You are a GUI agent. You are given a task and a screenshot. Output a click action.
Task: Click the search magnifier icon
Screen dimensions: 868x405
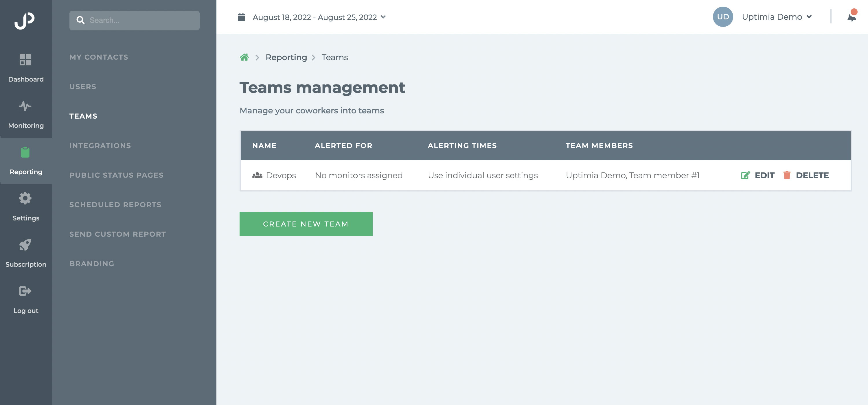pos(80,20)
